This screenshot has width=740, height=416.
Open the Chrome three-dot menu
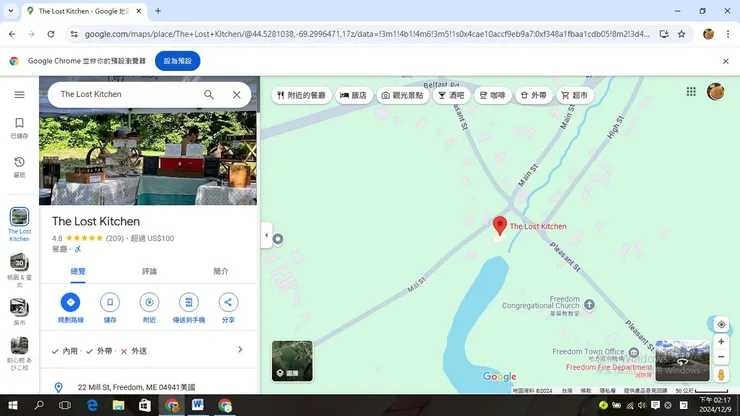[728, 34]
